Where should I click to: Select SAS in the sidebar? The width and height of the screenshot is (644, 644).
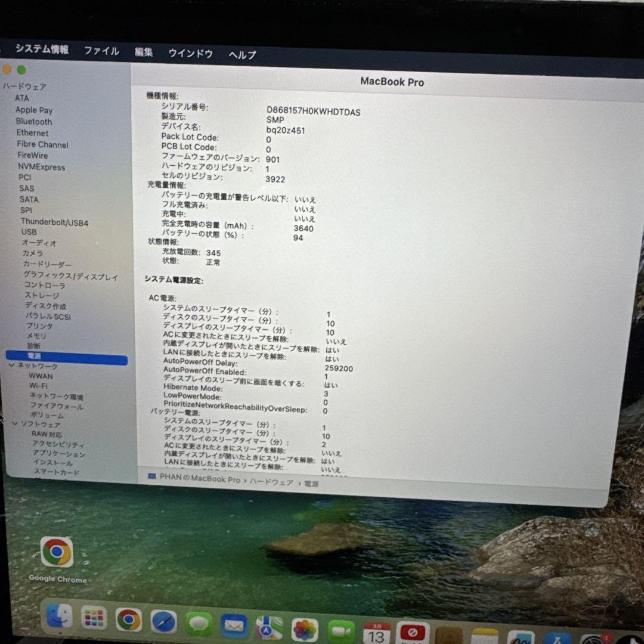(x=27, y=188)
